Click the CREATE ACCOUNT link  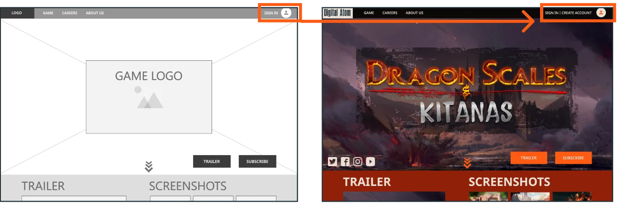[x=576, y=13]
